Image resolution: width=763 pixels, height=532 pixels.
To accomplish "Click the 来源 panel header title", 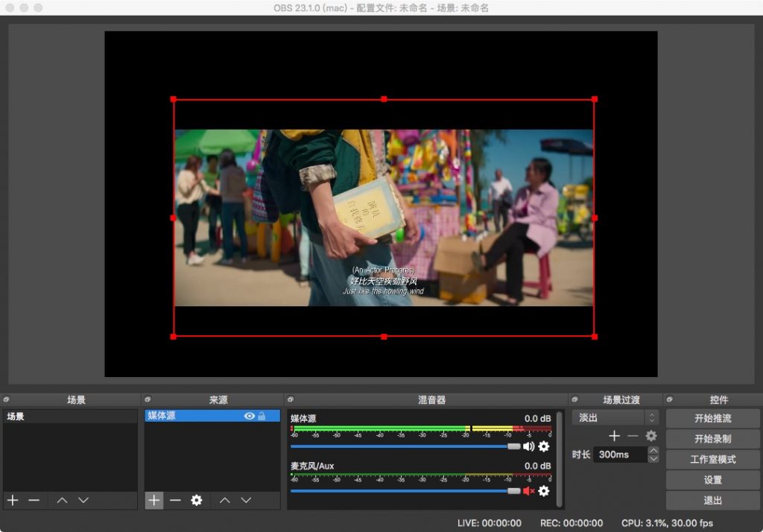I will coord(218,399).
